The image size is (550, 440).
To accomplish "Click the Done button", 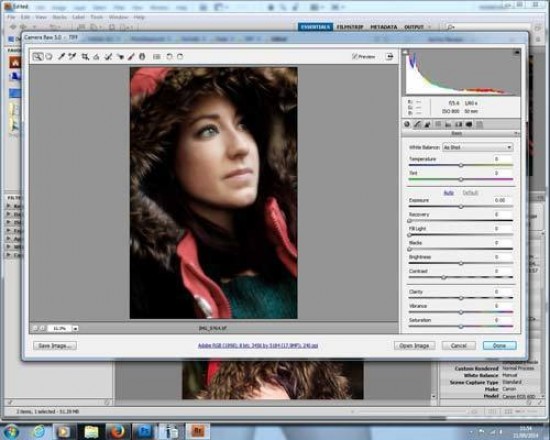I will [499, 346].
